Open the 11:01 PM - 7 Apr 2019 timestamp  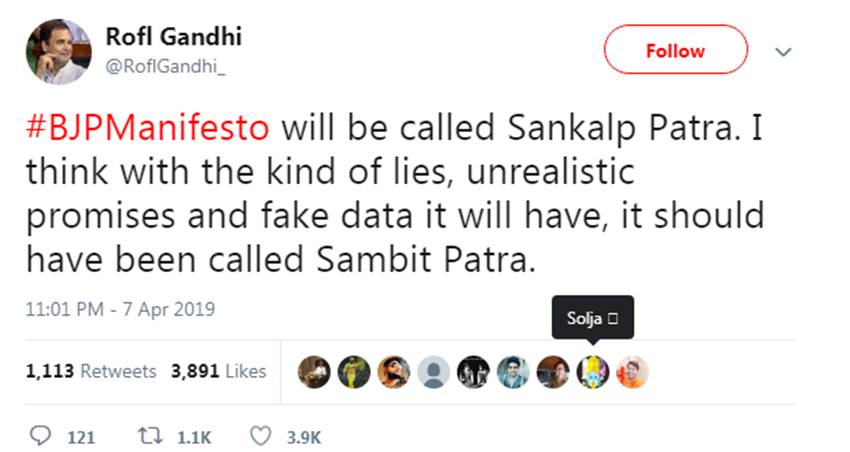(x=120, y=308)
